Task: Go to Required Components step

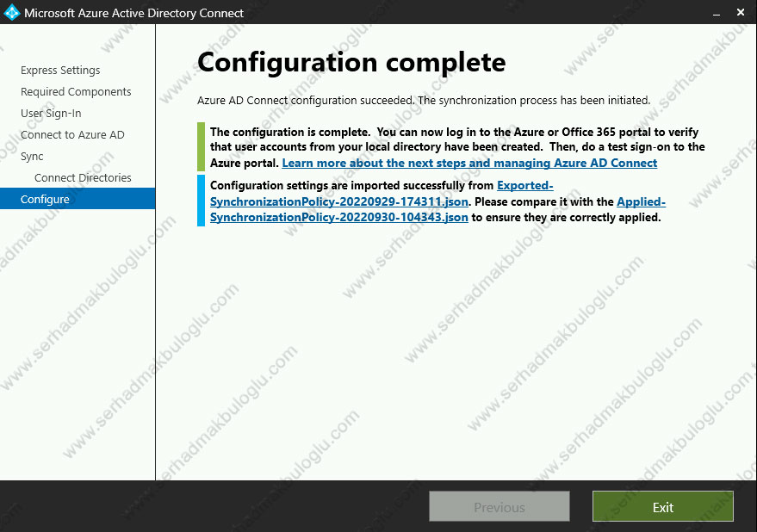Action: pyautogui.click(x=76, y=92)
